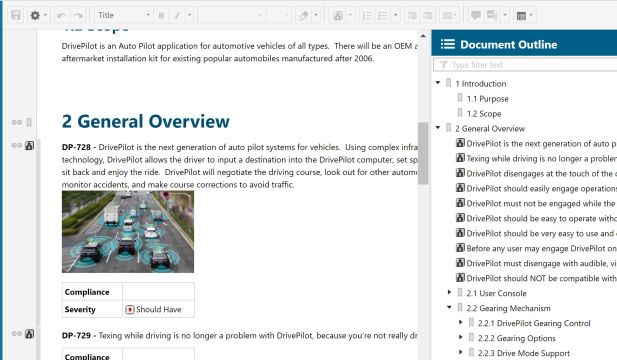Screen dimensions: 617x360
Task: Click the work item icon beside DP-728
Action: click(x=30, y=146)
